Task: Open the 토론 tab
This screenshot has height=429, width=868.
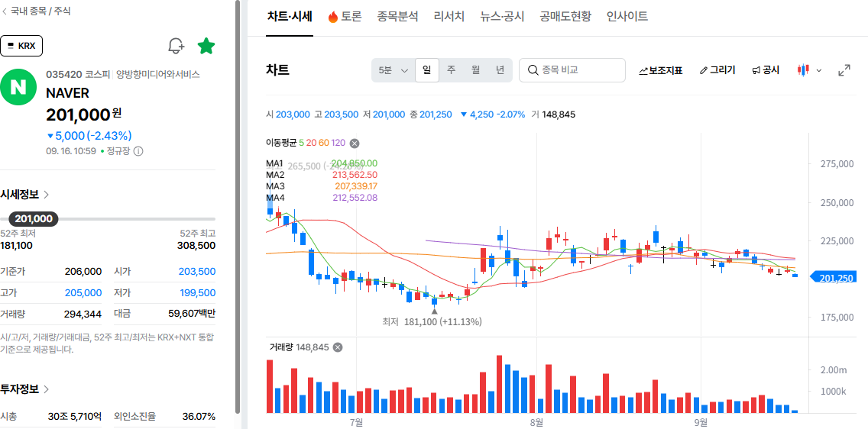Action: tap(345, 17)
